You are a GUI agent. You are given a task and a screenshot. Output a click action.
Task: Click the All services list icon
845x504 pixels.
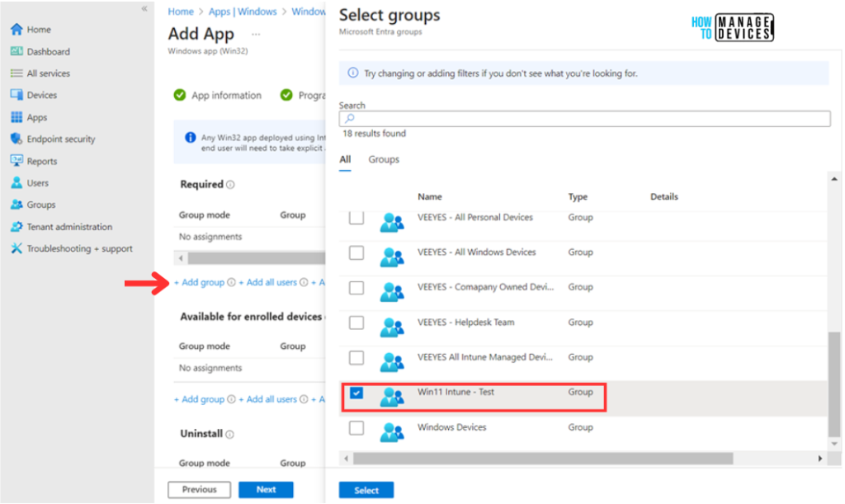(x=17, y=73)
